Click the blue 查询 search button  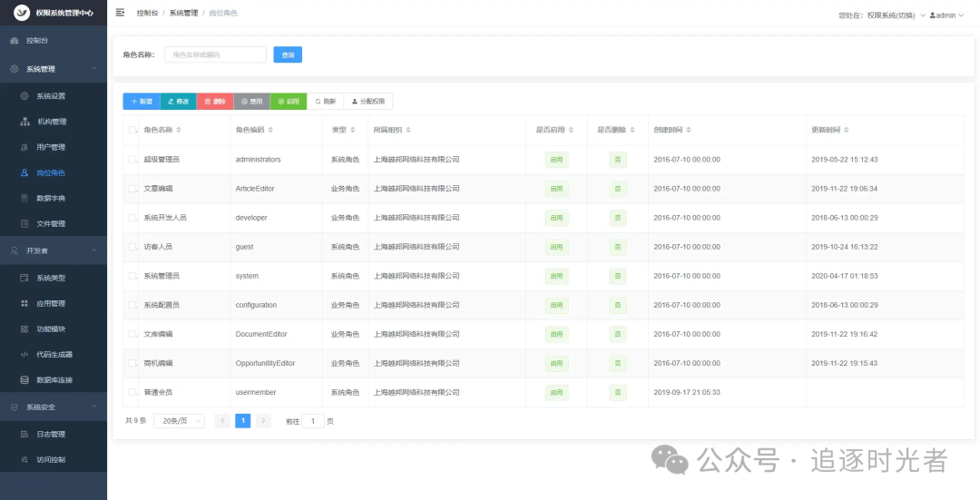[x=289, y=55]
